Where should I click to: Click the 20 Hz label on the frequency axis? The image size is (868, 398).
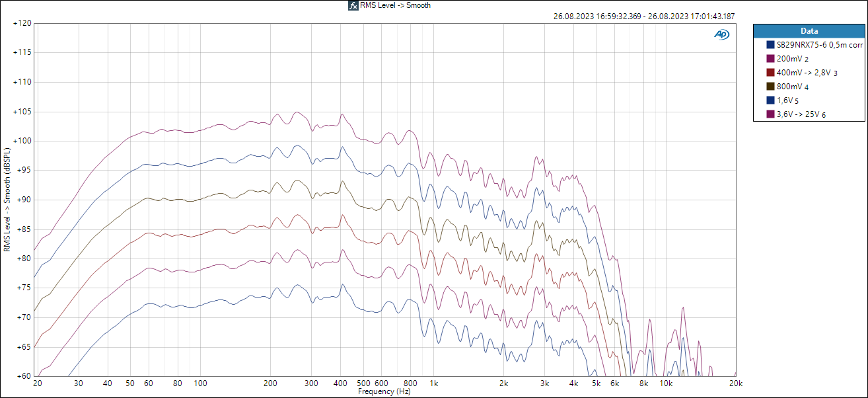coord(37,383)
